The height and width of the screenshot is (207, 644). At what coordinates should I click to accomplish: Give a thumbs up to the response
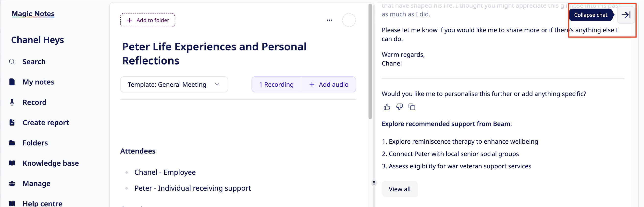coord(387,107)
